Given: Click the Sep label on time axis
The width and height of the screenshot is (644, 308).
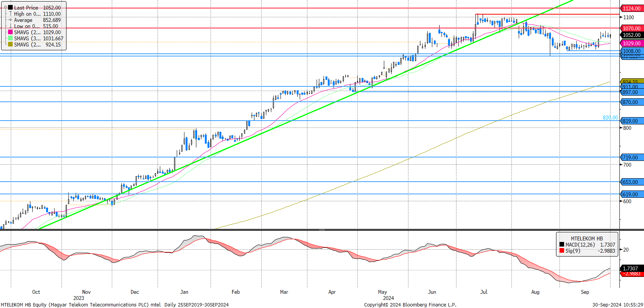Looking at the screenshot, I should click(585, 292).
